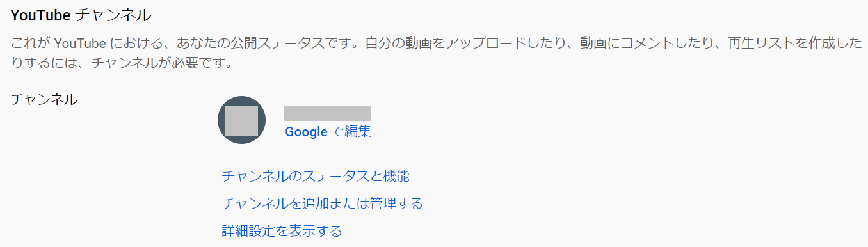Show advanced settings via 詳細設定を表示する

(282, 231)
